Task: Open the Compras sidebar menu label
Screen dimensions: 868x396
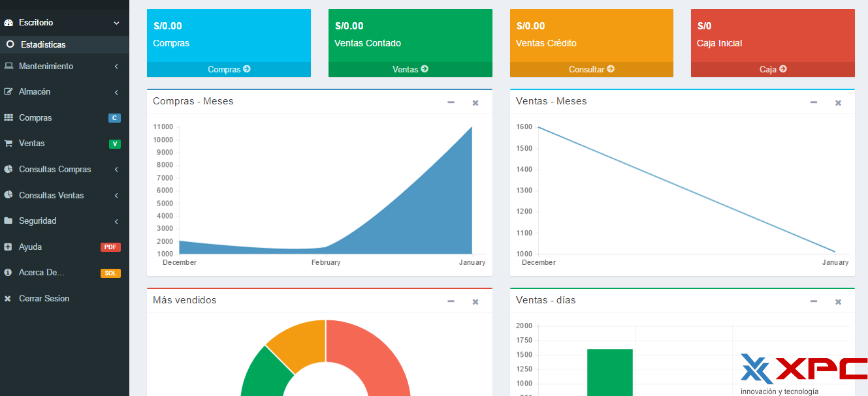Action: (x=35, y=117)
